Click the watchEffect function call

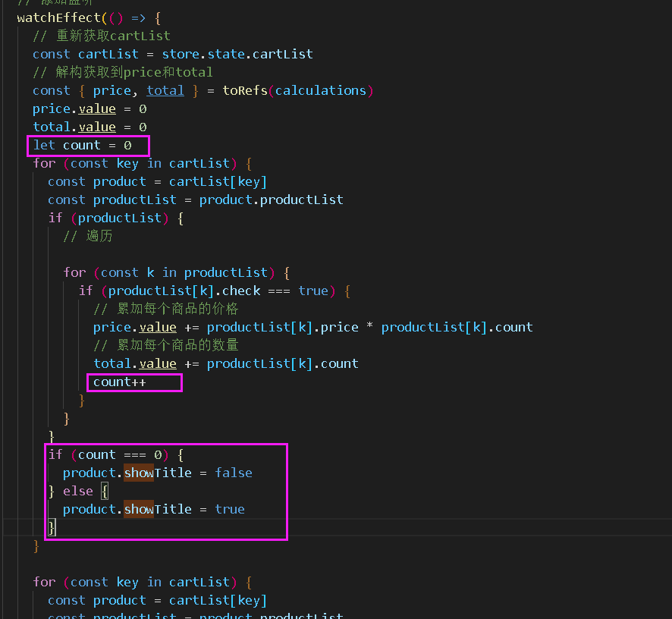point(89,18)
